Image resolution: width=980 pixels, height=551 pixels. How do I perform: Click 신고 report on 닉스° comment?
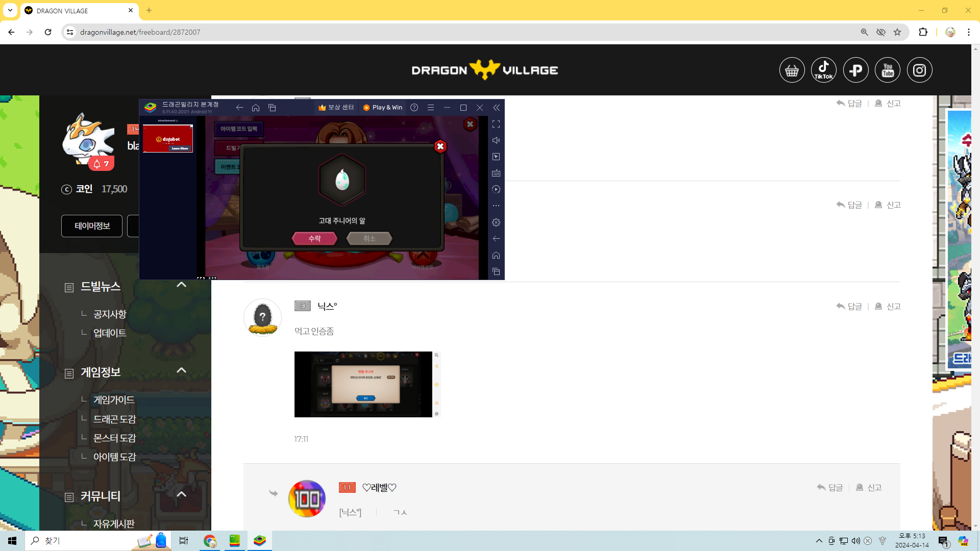click(x=888, y=307)
